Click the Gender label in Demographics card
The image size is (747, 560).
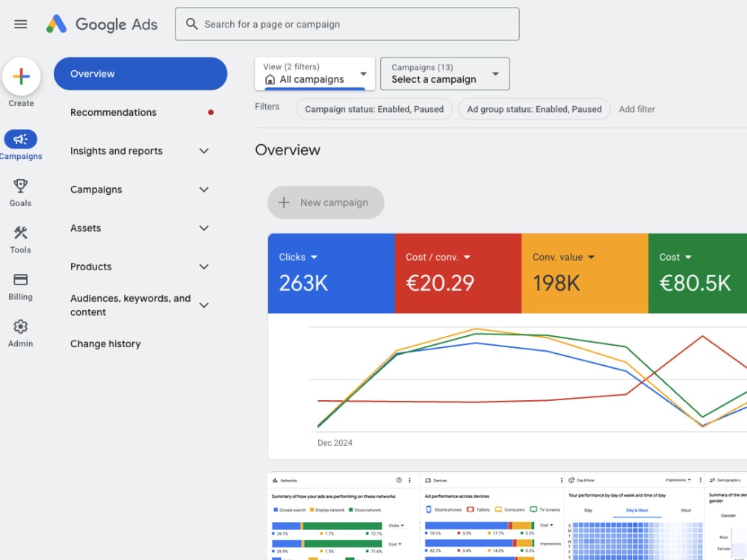(728, 516)
